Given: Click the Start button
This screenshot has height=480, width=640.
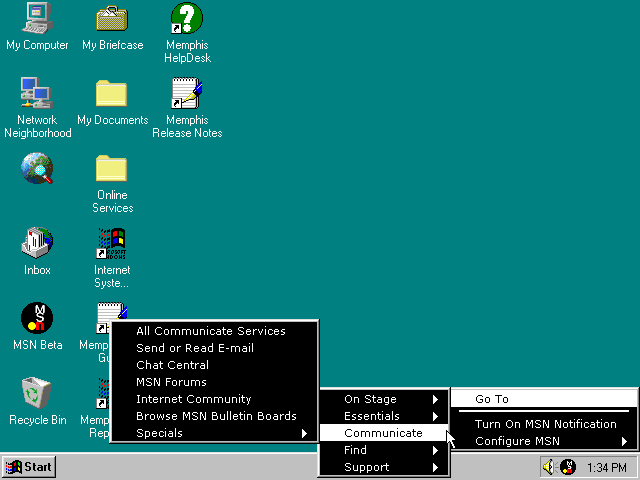Looking at the screenshot, I should (x=29, y=467).
